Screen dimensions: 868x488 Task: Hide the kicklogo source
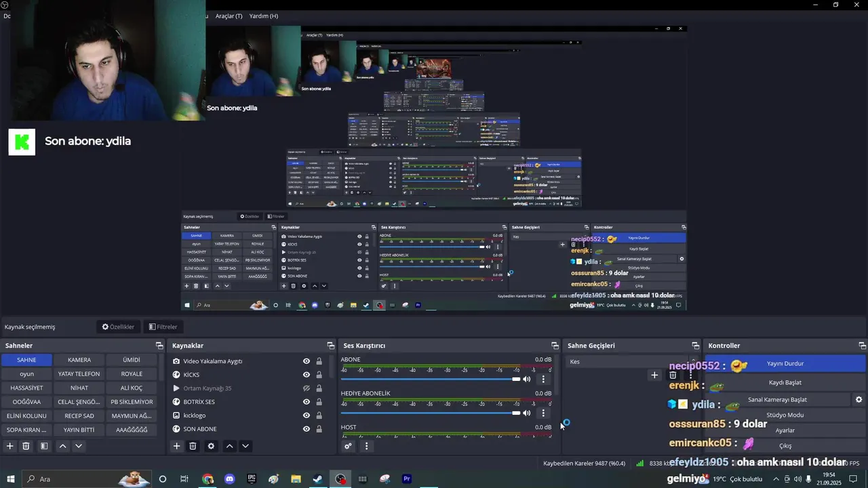point(307,415)
